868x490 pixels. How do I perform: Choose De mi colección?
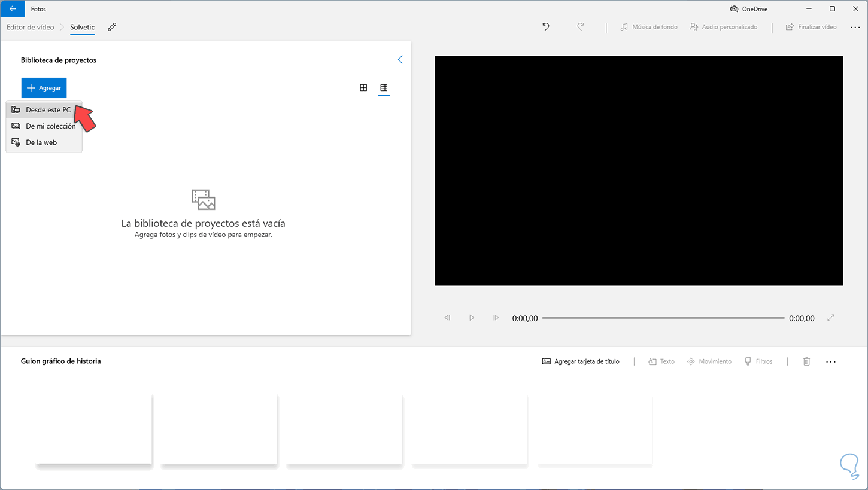[44, 126]
